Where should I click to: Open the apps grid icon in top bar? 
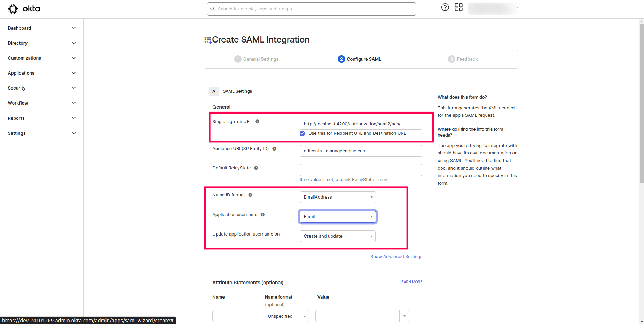point(458,7)
